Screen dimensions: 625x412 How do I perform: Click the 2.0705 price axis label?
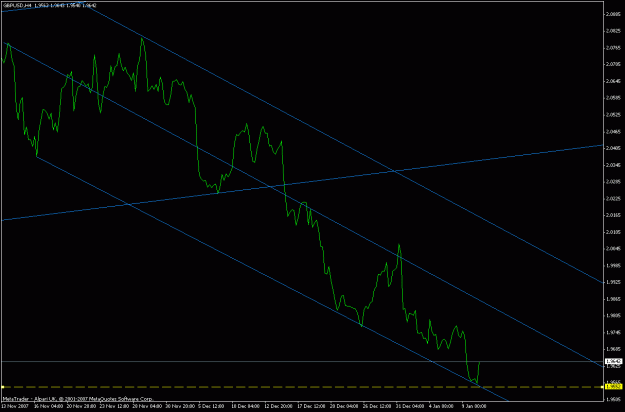[613, 64]
